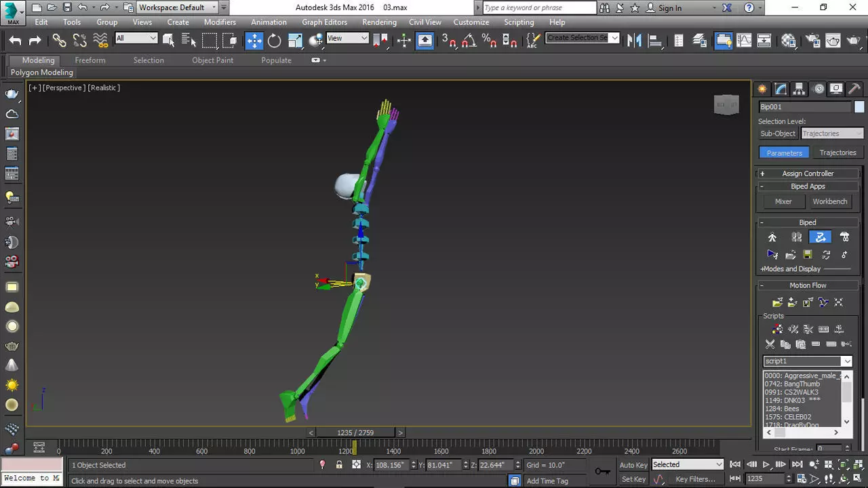Activate the Select and Link tool
This screenshot has width=868, height=488.
(x=60, y=41)
